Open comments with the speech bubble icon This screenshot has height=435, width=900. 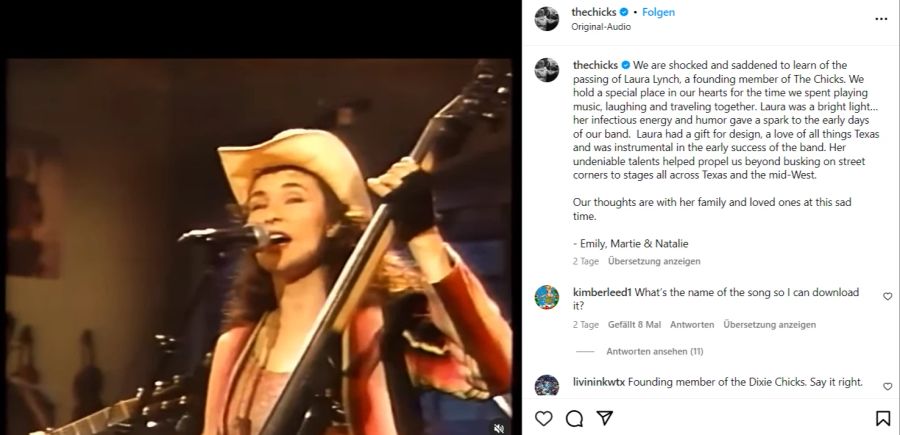pyautogui.click(x=574, y=418)
